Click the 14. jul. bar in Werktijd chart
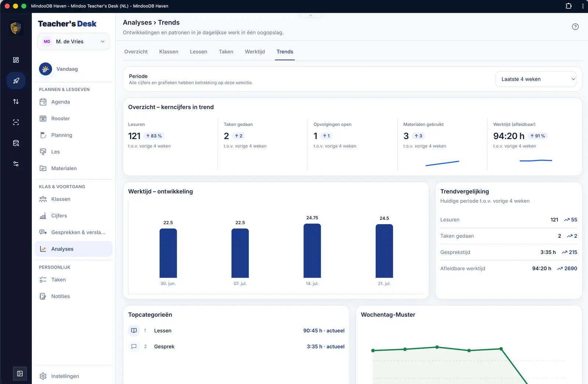Image resolution: width=588 pixels, height=384 pixels. click(x=312, y=251)
